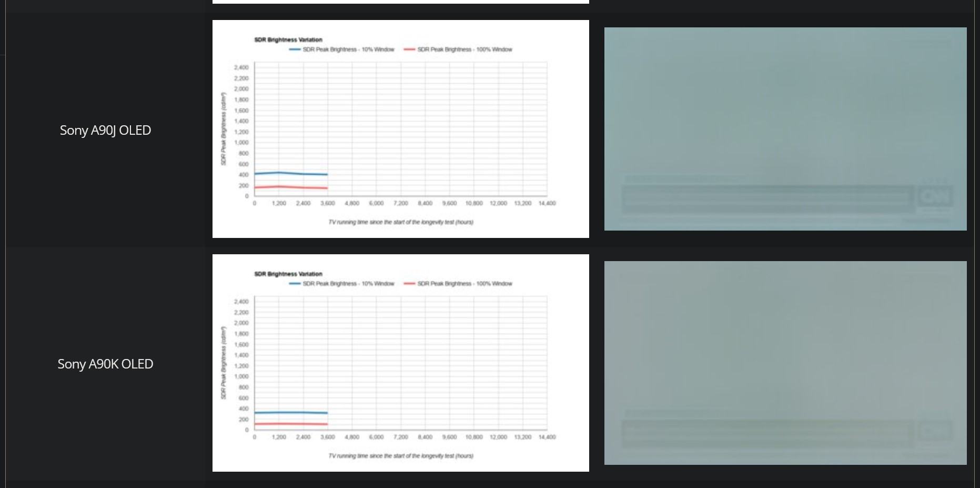View the Sony A90K uniformity photo
Image resolution: width=980 pixels, height=488 pixels.
(785, 363)
